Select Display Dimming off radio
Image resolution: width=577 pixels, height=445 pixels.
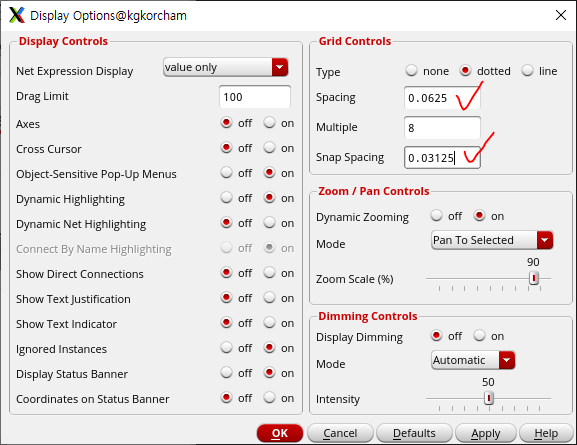point(436,335)
